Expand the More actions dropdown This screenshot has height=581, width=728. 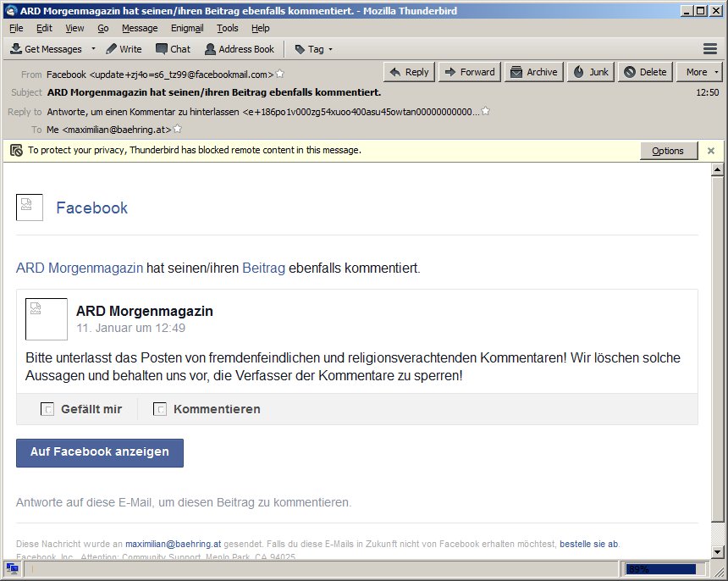coord(698,72)
